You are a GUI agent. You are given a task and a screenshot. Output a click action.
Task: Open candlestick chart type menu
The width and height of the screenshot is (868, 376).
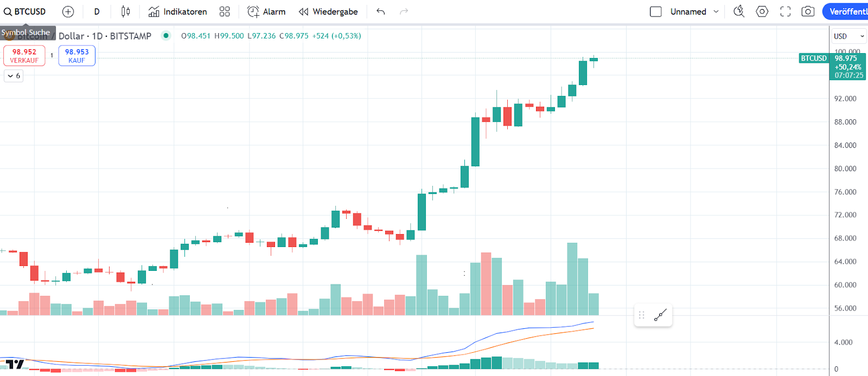tap(125, 11)
